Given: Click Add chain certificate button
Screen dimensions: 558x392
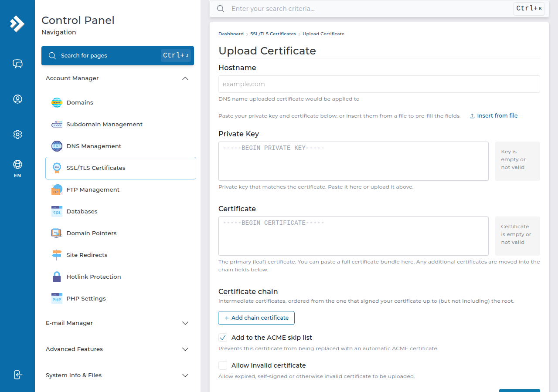Looking at the screenshot, I should (x=256, y=318).
